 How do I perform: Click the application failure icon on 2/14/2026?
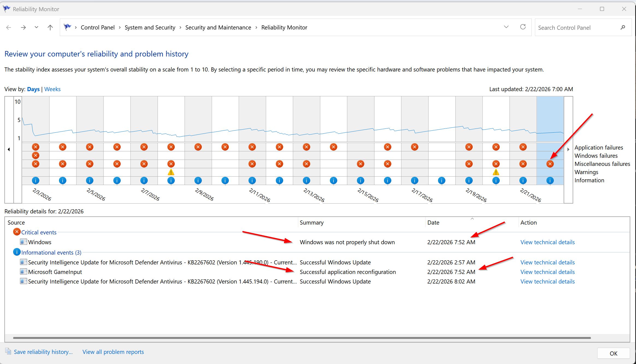coord(333,147)
